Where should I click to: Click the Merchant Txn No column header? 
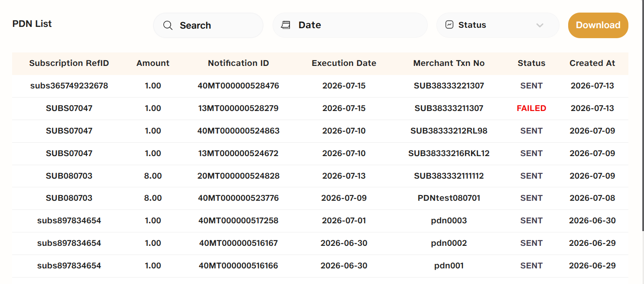pos(449,63)
